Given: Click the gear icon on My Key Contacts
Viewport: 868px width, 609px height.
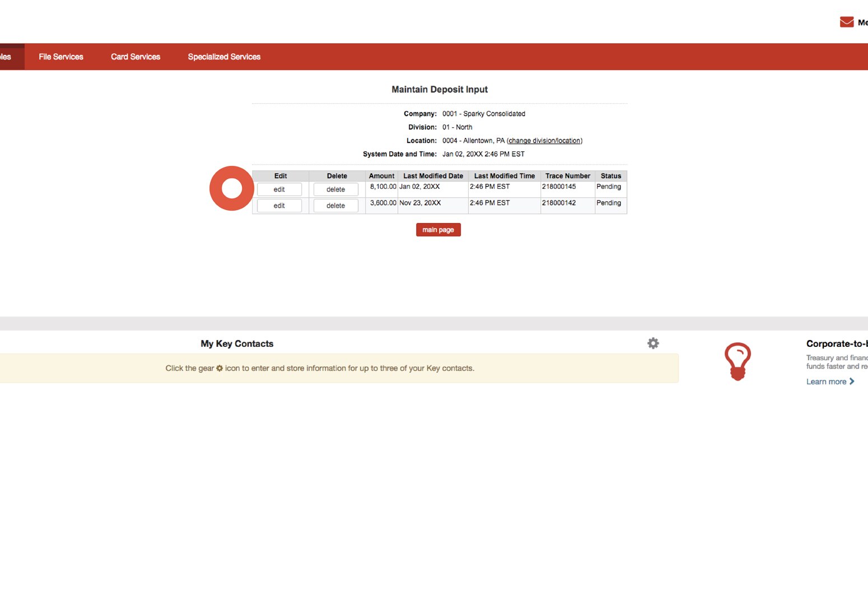Looking at the screenshot, I should tap(653, 343).
